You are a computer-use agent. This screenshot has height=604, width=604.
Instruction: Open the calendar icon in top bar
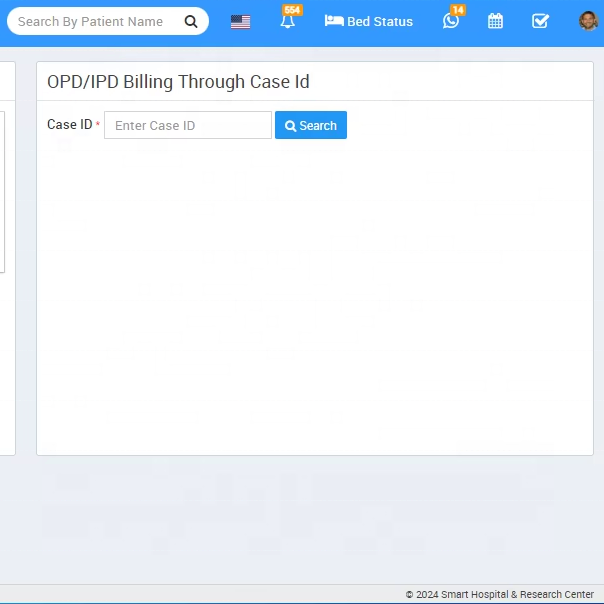[x=495, y=21]
